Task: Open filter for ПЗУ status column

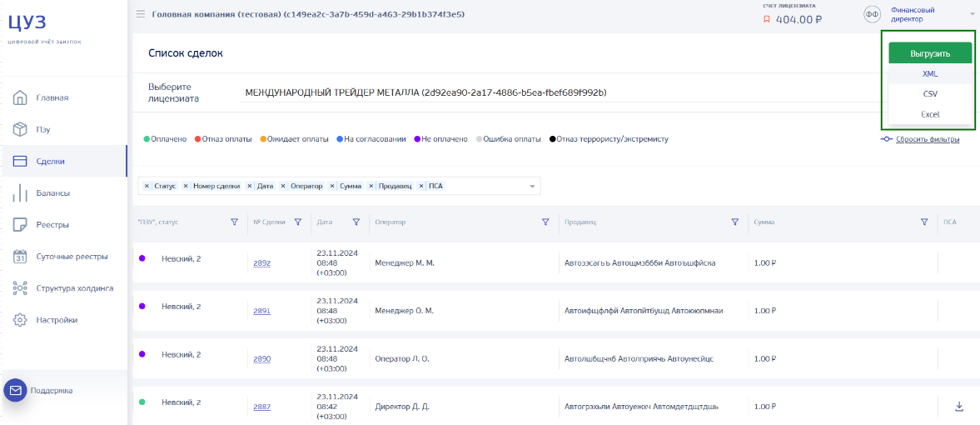Action: click(234, 222)
